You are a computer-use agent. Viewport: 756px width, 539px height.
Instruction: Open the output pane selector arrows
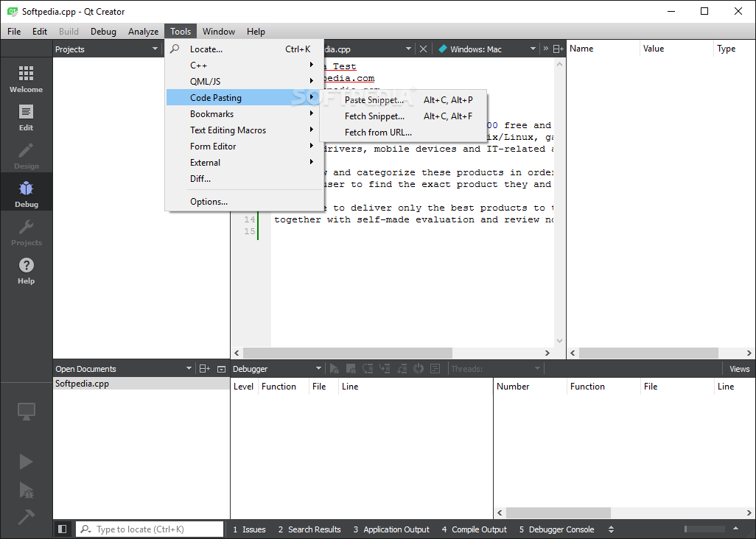[611, 529]
